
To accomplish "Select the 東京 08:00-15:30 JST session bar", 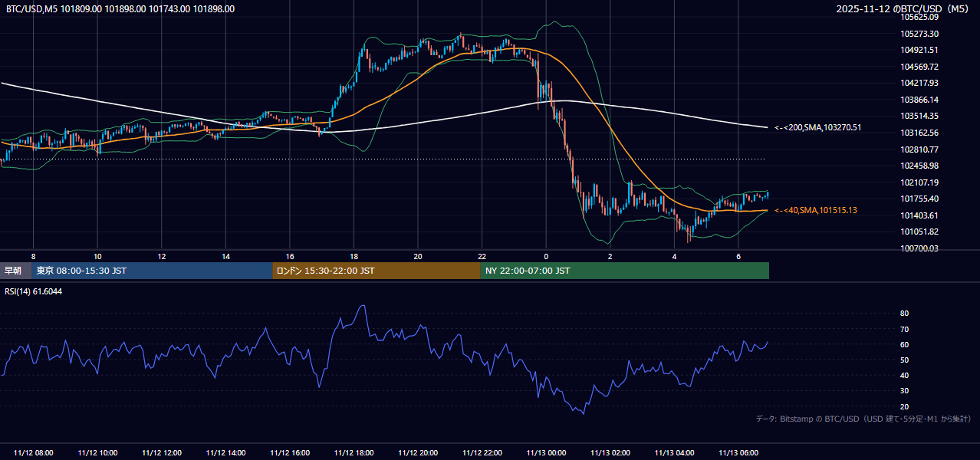I will point(152,271).
